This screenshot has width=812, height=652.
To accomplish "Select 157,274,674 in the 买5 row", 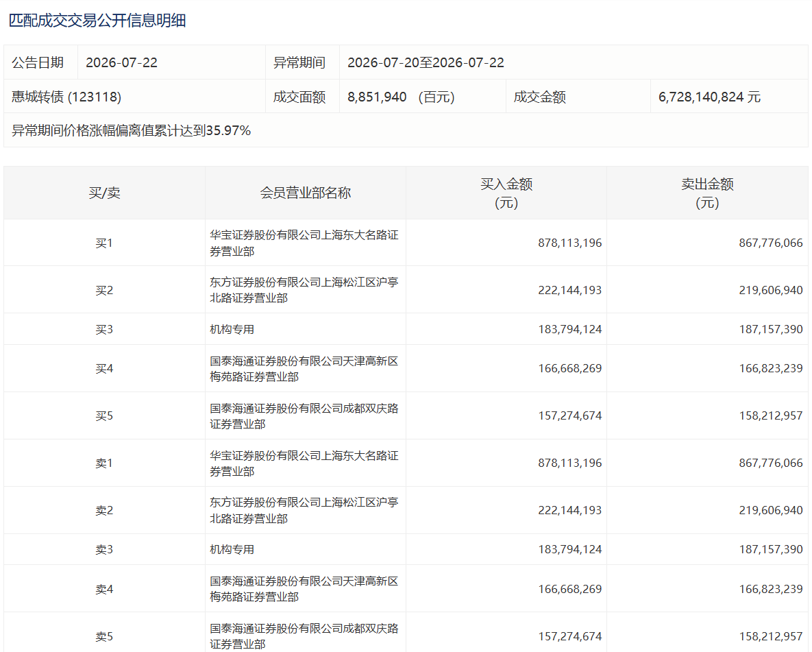I will 569,415.
